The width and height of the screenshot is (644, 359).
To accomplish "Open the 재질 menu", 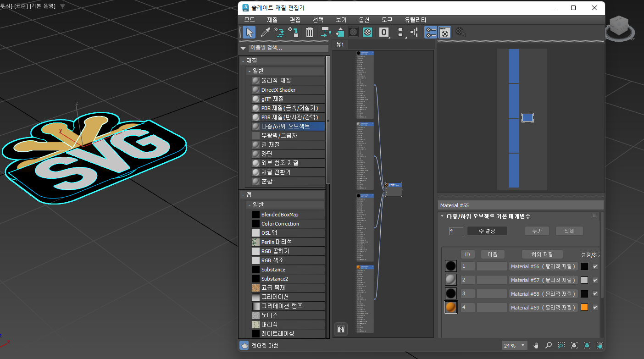I will pos(272,20).
